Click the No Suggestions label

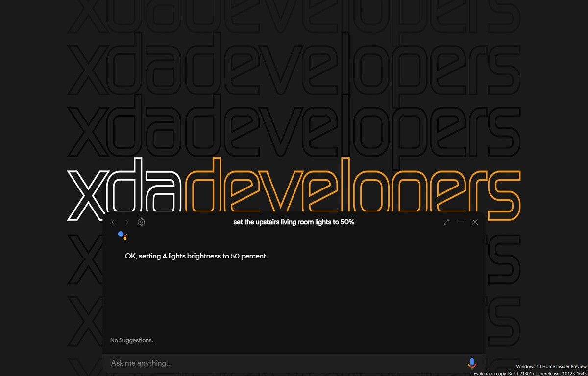point(131,340)
